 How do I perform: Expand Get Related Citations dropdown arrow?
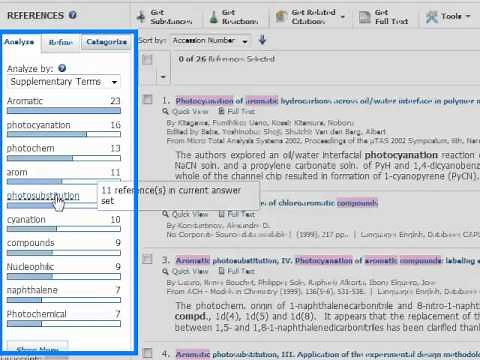point(343,17)
